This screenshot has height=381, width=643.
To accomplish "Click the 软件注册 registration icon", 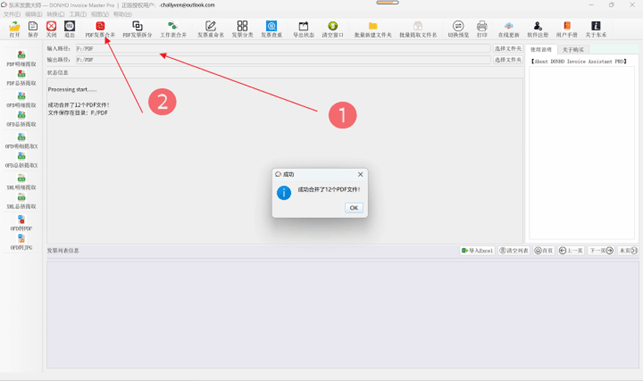I will 538,26.
